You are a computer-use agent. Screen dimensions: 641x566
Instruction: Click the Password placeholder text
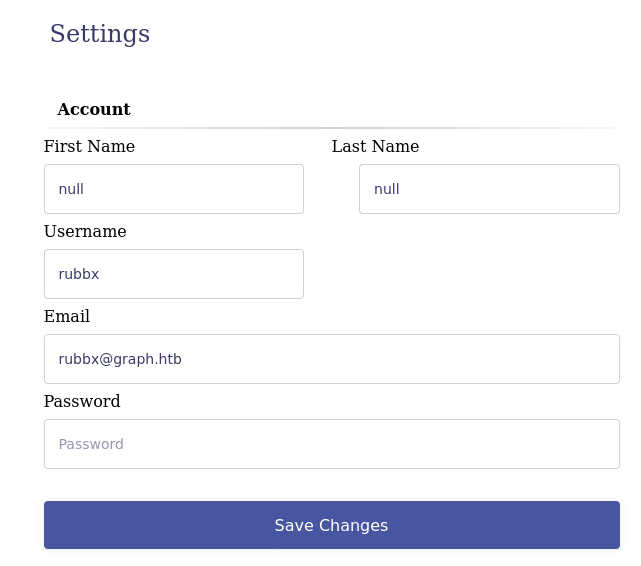click(x=91, y=444)
